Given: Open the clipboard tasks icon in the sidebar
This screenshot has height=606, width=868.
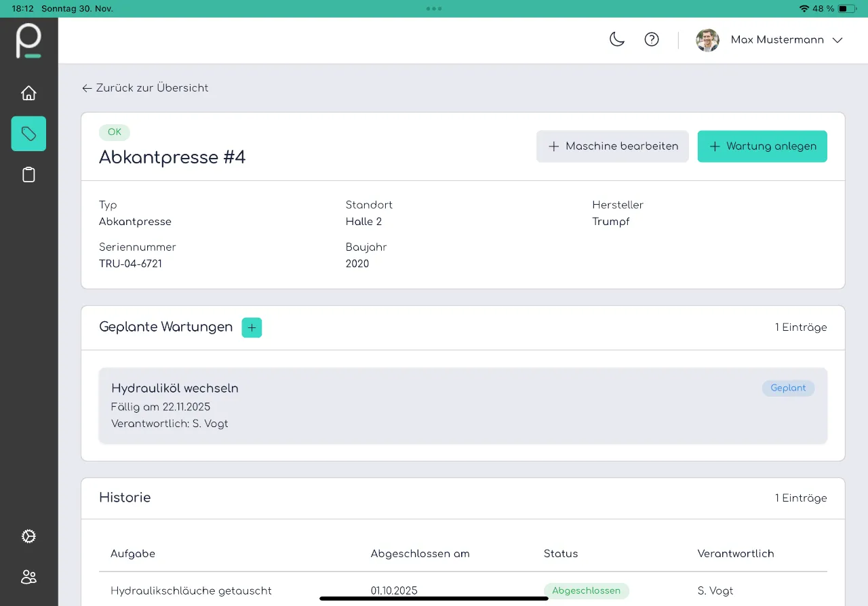Looking at the screenshot, I should click(28, 175).
